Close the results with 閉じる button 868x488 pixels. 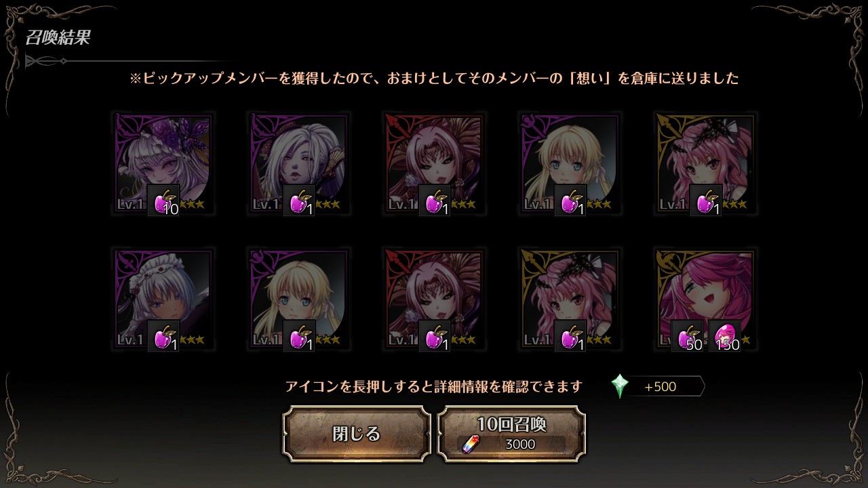(x=357, y=434)
